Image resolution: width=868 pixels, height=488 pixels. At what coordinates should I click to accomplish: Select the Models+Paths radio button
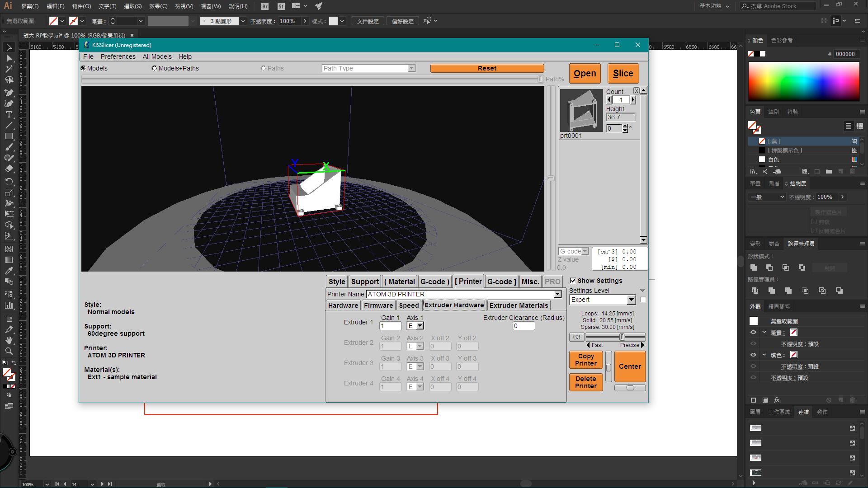(155, 68)
